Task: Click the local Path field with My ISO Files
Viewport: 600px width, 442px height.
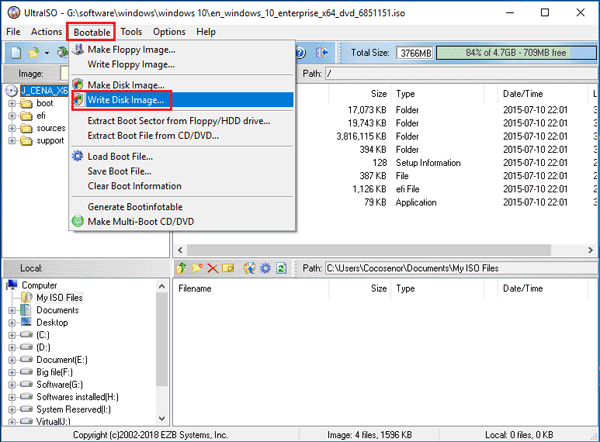Action: click(x=462, y=268)
